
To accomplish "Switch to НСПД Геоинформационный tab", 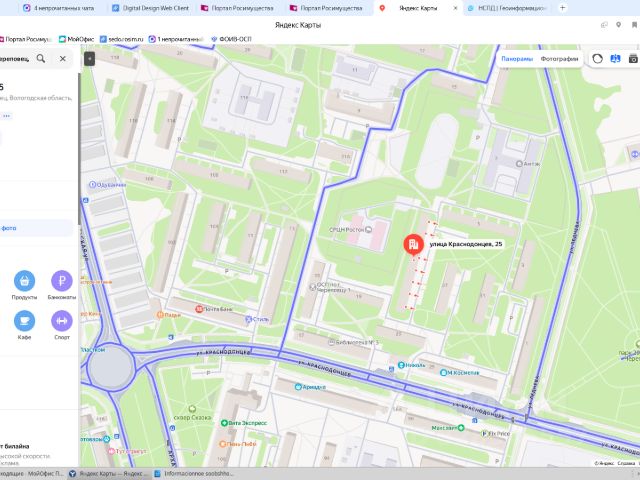I will coord(507,8).
